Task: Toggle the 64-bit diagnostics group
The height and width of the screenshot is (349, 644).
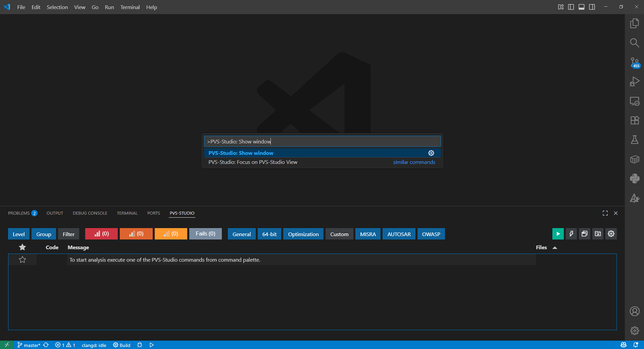Action: point(269,234)
